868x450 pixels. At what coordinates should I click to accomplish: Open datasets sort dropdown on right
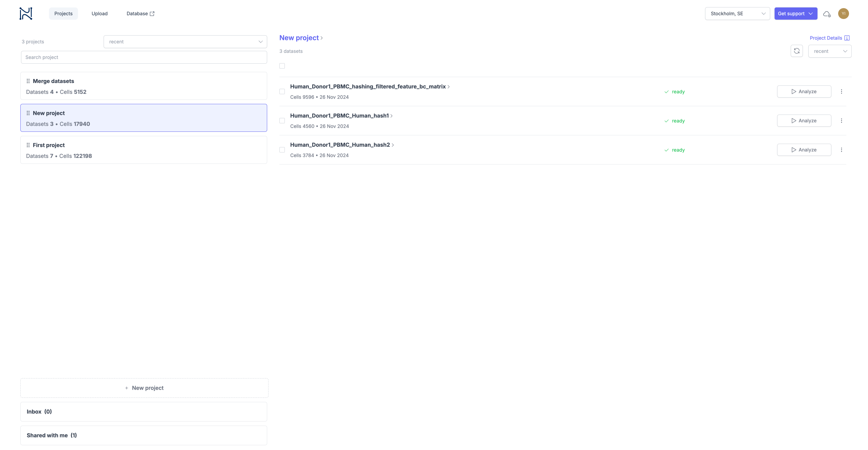829,51
